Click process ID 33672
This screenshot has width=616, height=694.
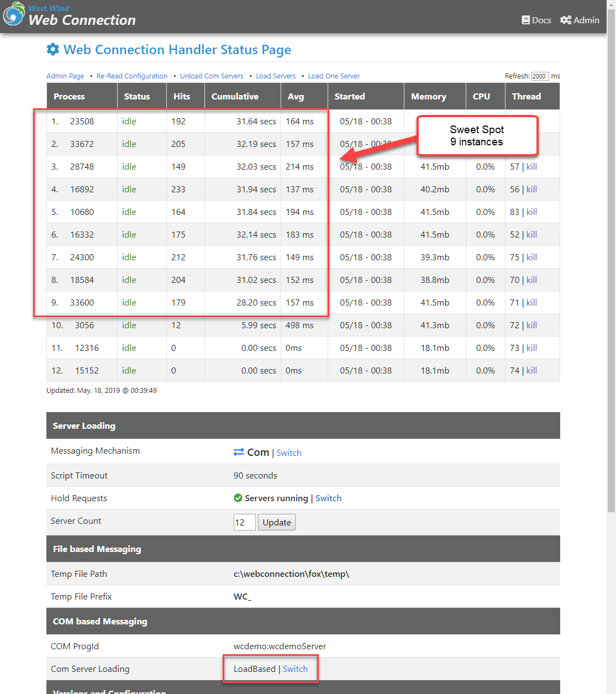[x=82, y=144]
